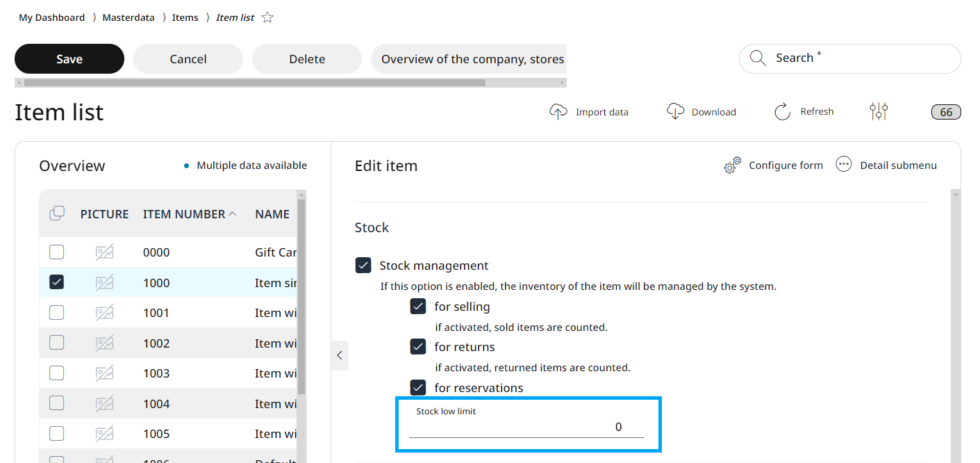Image resolution: width=980 pixels, height=463 pixels.
Task: Click the Configure form gears icon
Action: (x=733, y=165)
